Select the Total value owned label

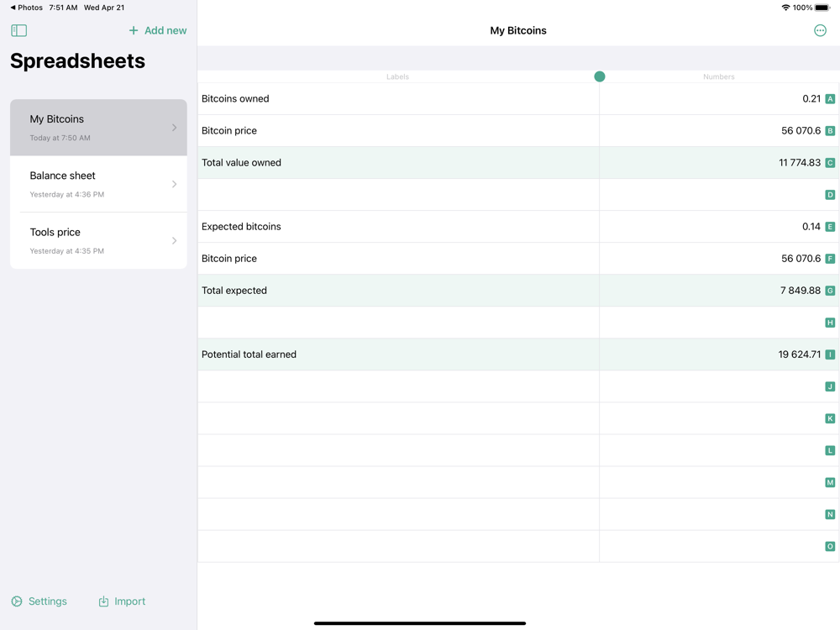[398, 163]
